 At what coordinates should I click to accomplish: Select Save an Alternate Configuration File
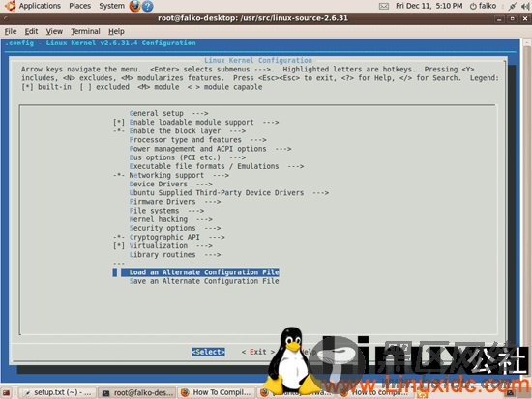(x=204, y=281)
